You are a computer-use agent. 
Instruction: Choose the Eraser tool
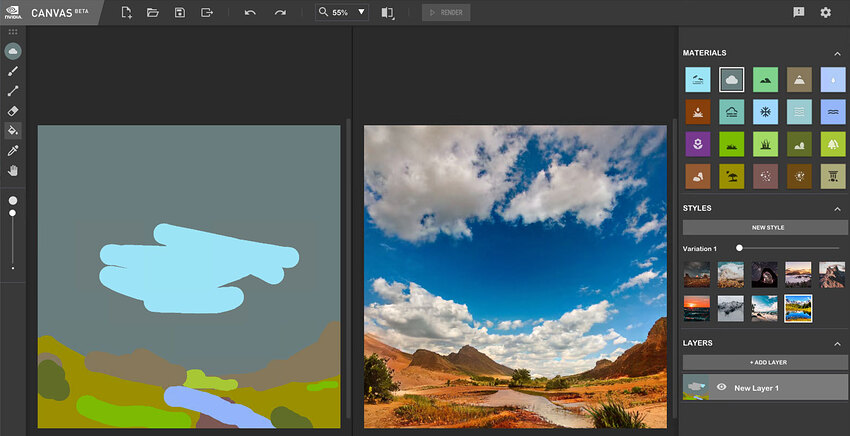pos(13,111)
